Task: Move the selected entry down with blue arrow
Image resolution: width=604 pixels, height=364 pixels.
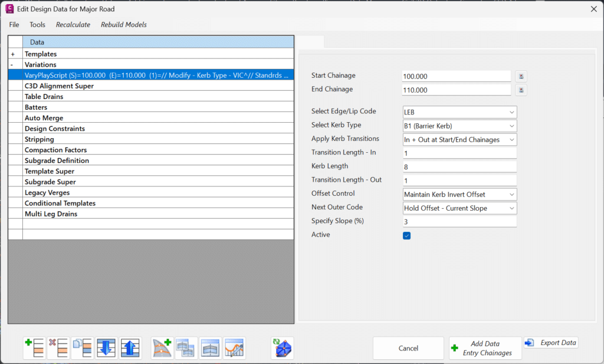Action: (106, 348)
